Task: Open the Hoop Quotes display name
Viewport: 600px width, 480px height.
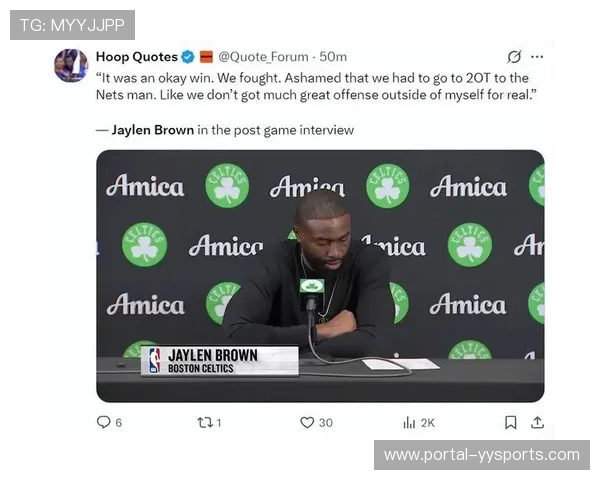Action: pos(137,57)
